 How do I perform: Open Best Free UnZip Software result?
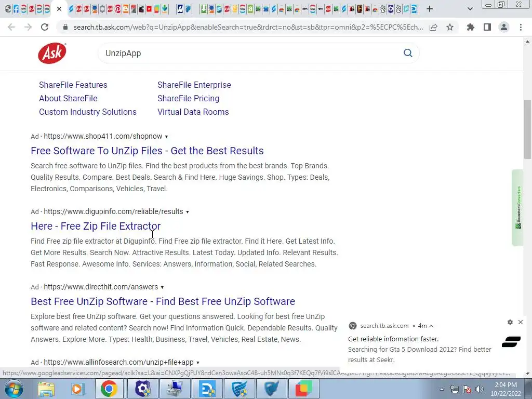click(x=163, y=301)
